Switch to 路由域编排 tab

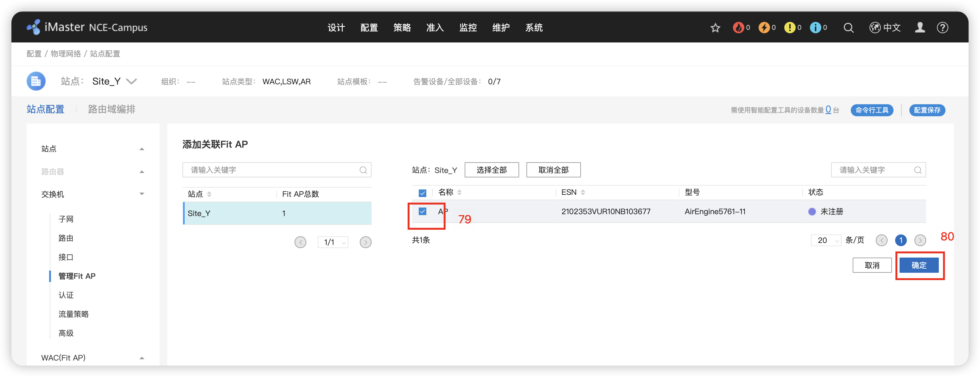111,110
